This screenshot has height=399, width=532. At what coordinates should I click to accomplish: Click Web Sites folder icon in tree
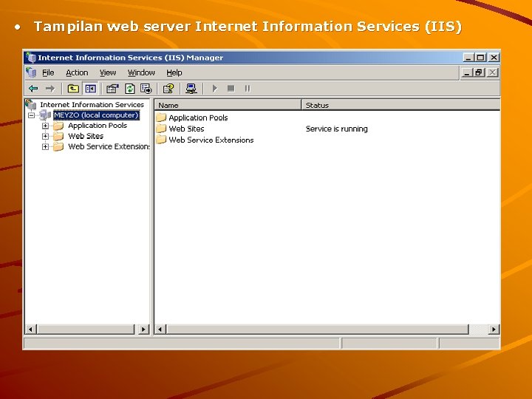(x=58, y=137)
